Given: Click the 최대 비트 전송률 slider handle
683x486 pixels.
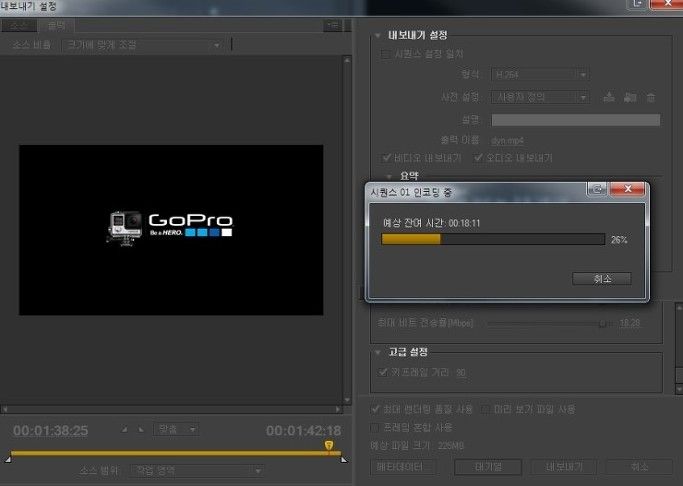Looking at the screenshot, I should point(603,324).
